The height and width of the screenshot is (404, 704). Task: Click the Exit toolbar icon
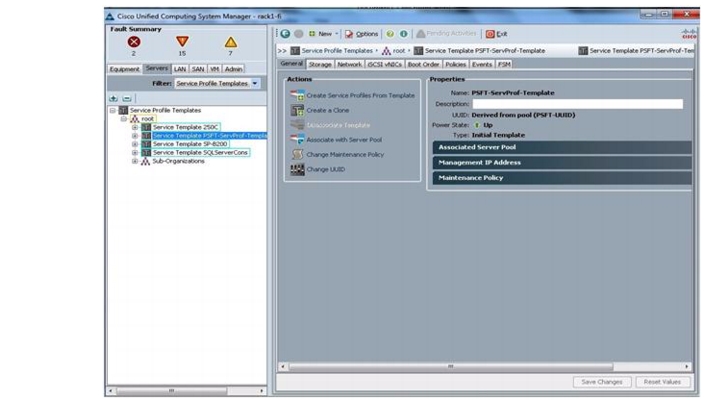pos(490,34)
